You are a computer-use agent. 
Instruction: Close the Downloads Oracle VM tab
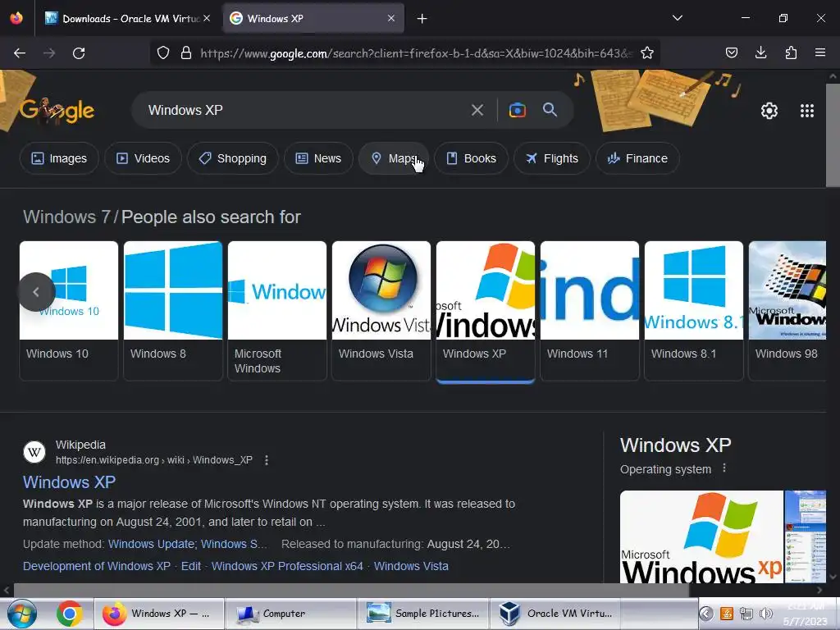[207, 18]
